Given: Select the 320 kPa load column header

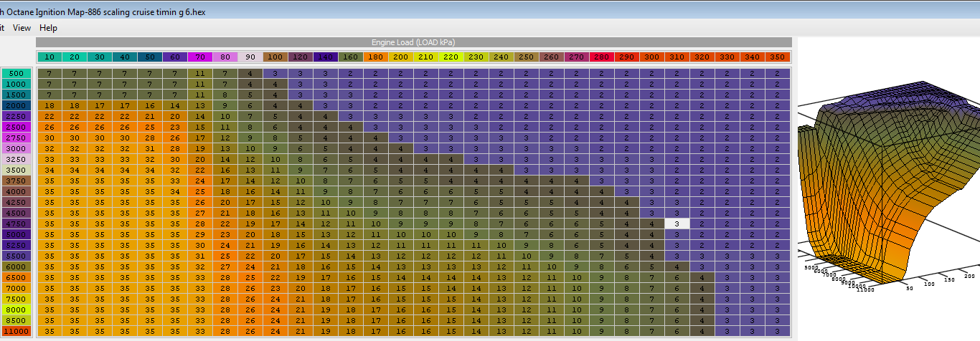Looking at the screenshot, I should 702,57.
